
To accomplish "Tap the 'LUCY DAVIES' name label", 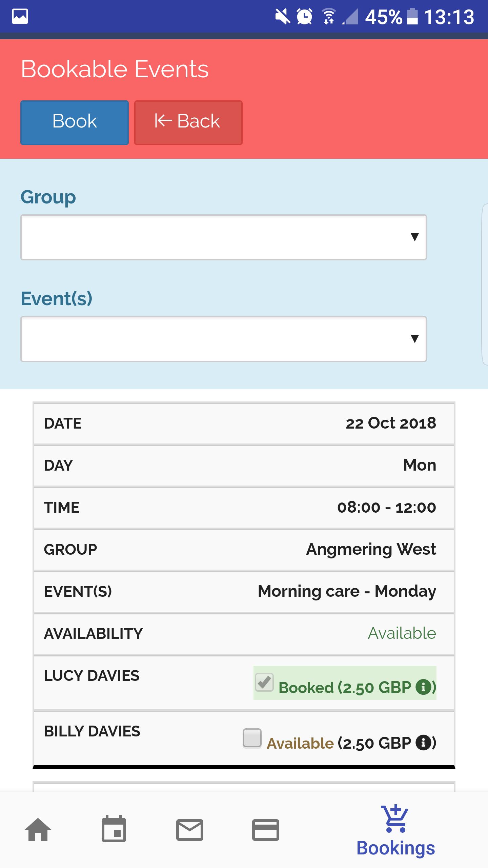I will [91, 676].
